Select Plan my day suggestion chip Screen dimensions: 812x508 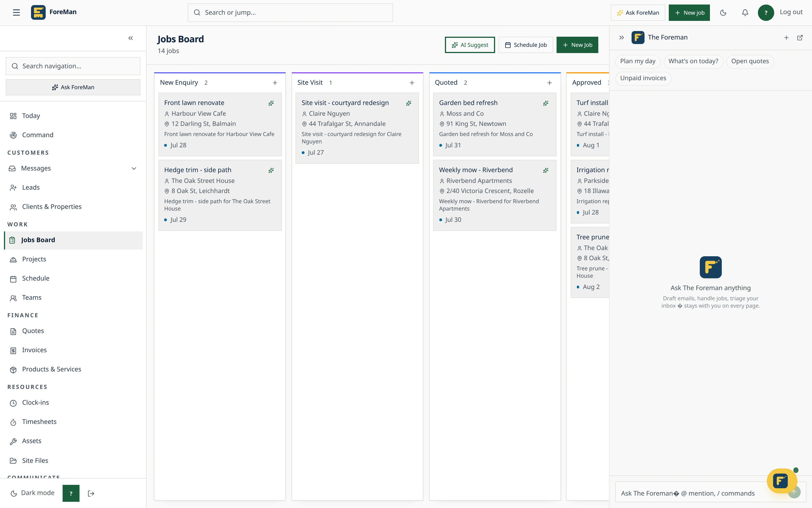637,62
